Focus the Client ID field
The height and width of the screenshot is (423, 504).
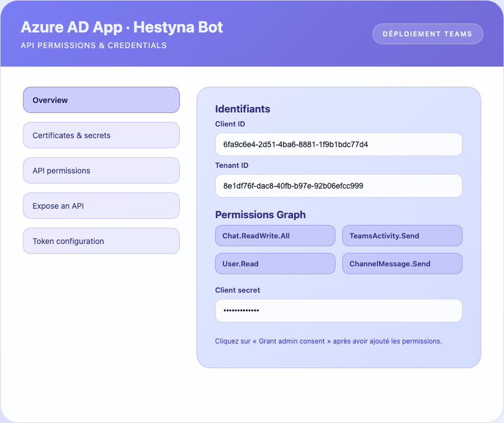click(338, 144)
